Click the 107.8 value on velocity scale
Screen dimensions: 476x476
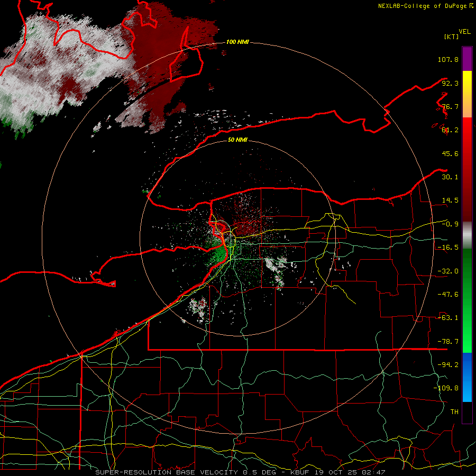point(448,59)
